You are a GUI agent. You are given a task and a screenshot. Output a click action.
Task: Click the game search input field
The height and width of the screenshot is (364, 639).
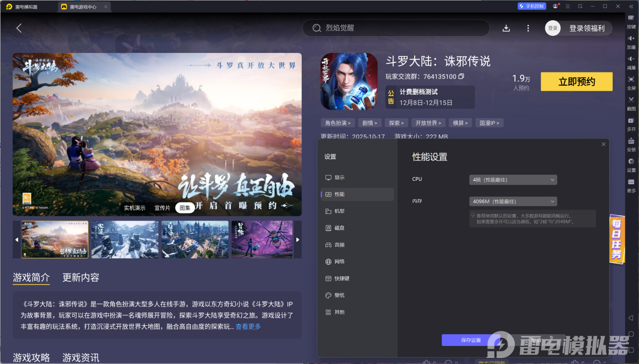tap(396, 28)
